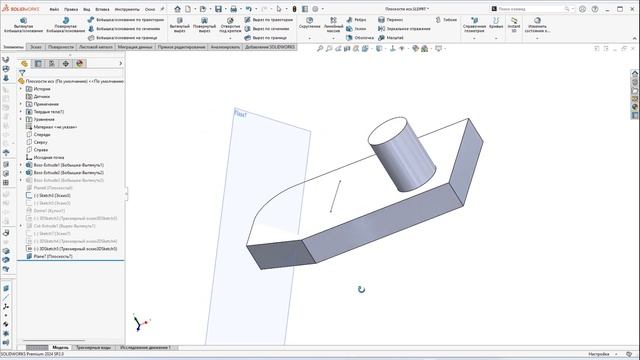Click the Revolved Cut tool
This screenshot has height=360, width=640.
(x=204, y=25)
